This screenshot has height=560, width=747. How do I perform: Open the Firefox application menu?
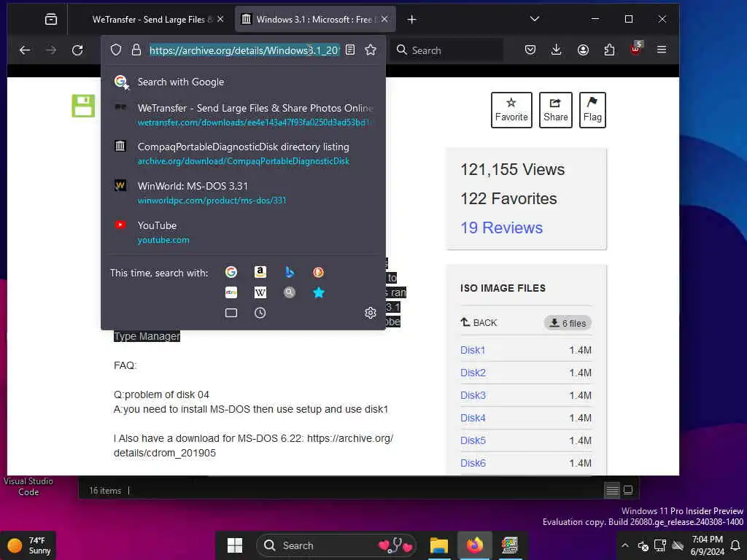662,50
